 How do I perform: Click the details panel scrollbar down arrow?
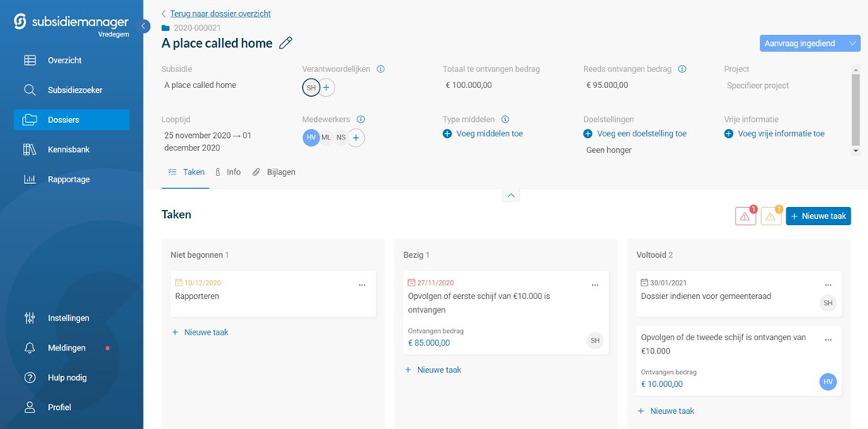point(855,150)
